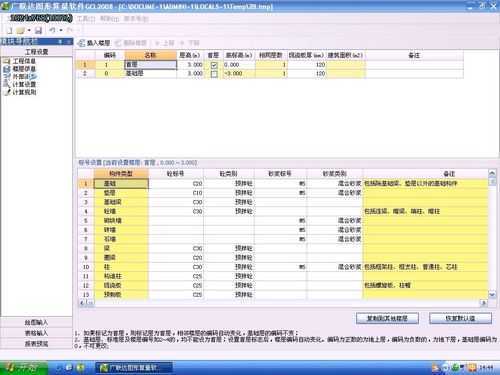Click the Windows Start button
Viewport: 500px width, 375px height.
(x=23, y=368)
